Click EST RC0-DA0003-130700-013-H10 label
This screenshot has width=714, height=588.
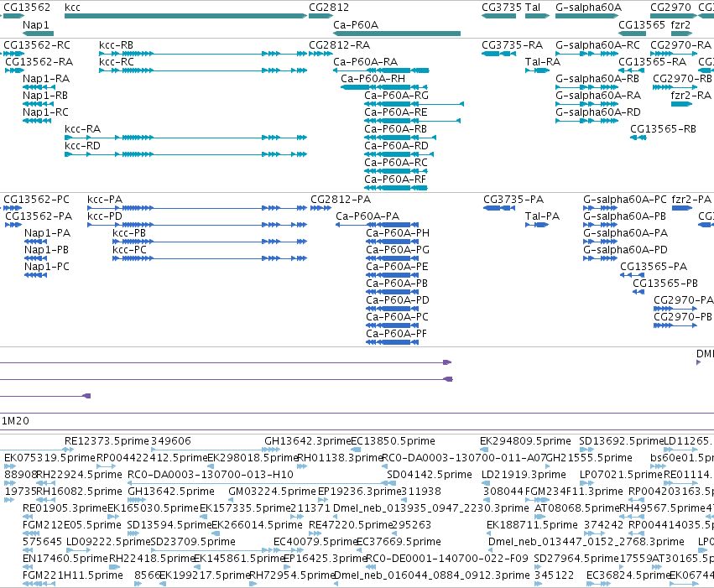211,475
